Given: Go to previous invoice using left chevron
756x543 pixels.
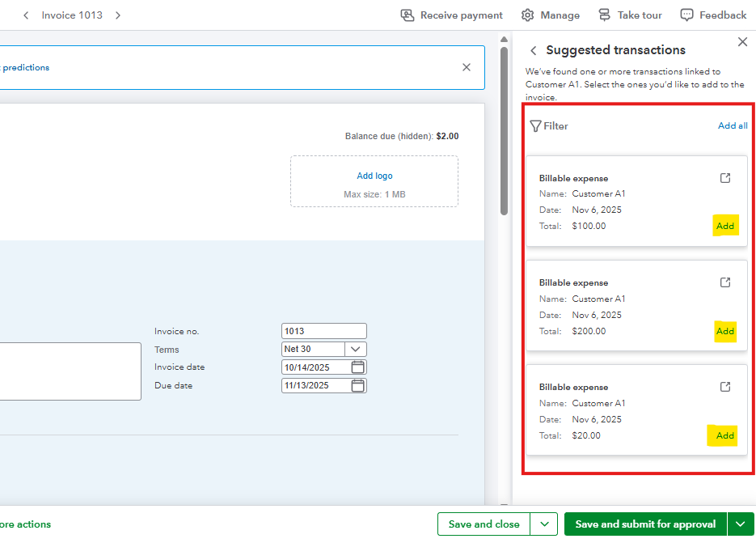Looking at the screenshot, I should (26, 15).
